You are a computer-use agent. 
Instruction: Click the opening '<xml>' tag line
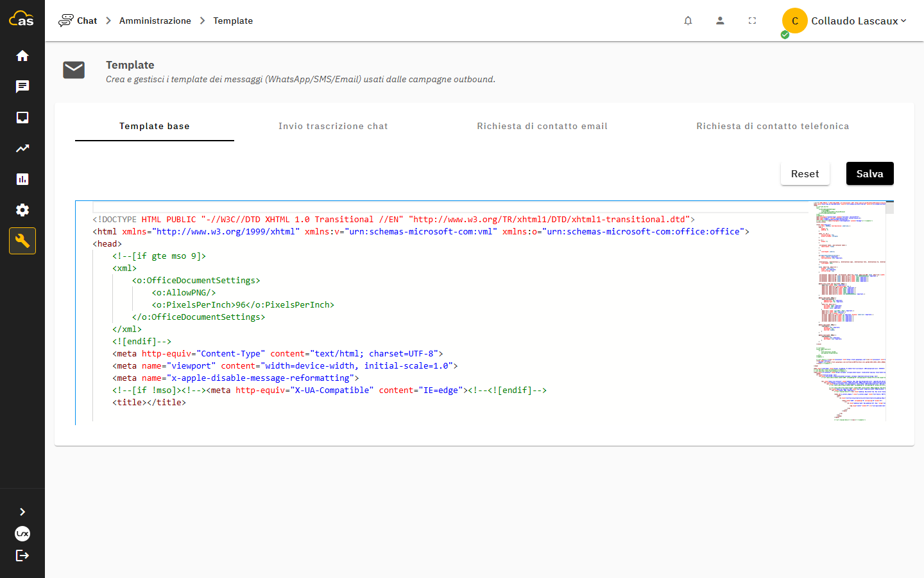pos(124,268)
